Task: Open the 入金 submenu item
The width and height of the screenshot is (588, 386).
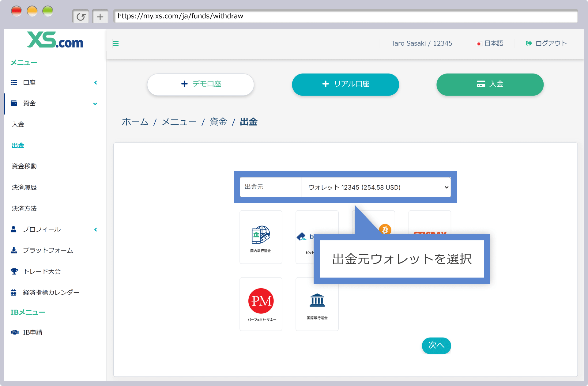Action: pos(18,124)
